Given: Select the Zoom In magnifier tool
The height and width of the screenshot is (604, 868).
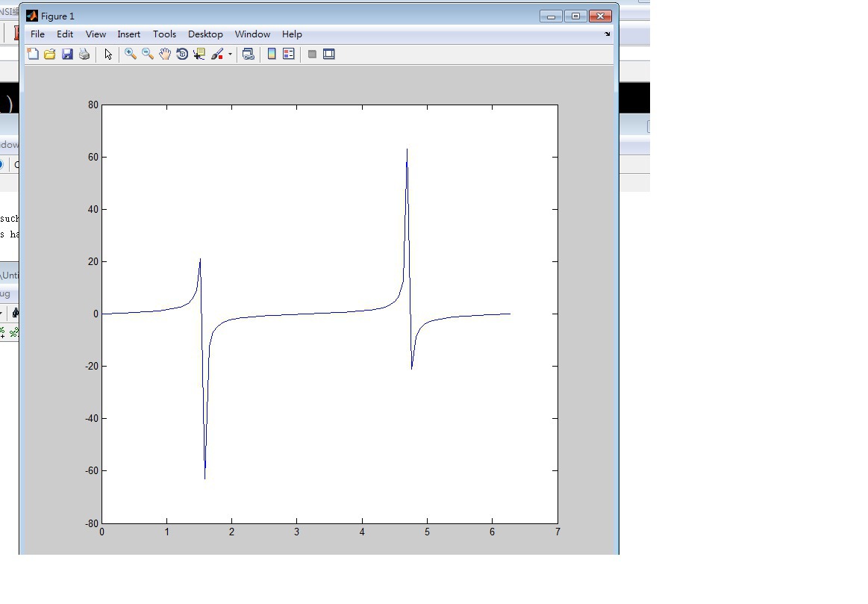Looking at the screenshot, I should [131, 54].
